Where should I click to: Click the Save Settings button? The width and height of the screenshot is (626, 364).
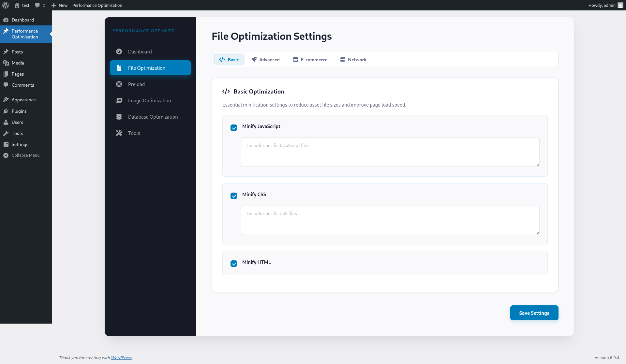(x=534, y=313)
